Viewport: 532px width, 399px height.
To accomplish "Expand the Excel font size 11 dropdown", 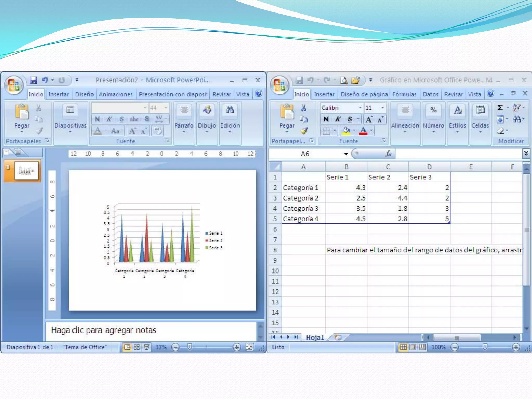I will [382, 108].
